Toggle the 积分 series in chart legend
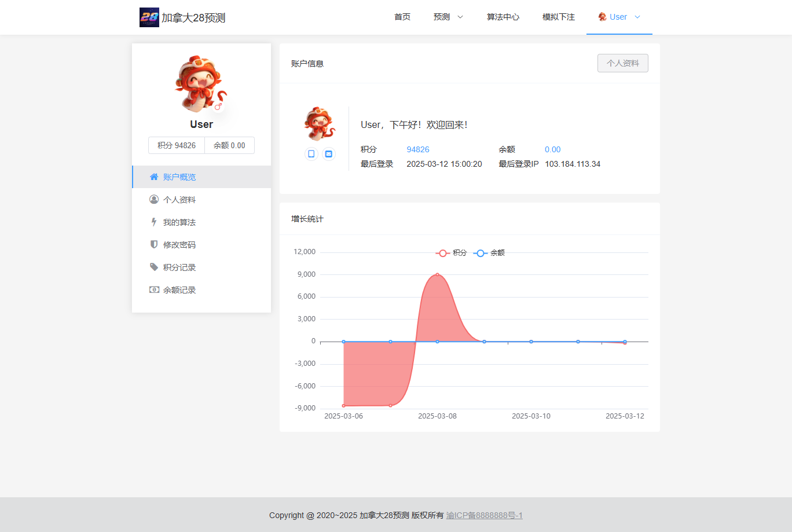 tap(451, 253)
